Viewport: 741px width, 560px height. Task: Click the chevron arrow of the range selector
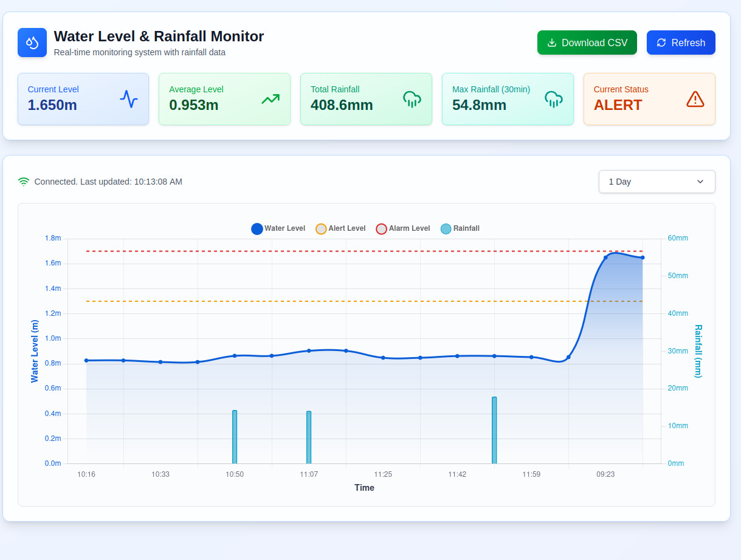point(700,182)
